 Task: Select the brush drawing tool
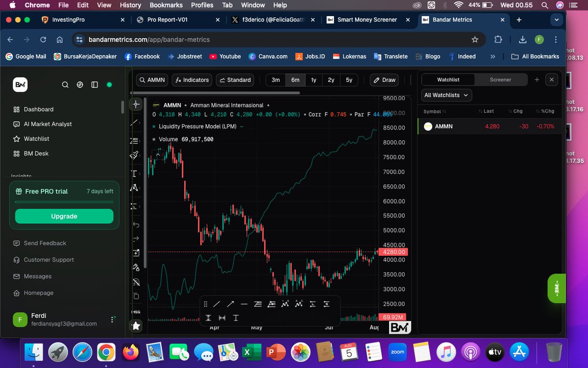tap(134, 155)
